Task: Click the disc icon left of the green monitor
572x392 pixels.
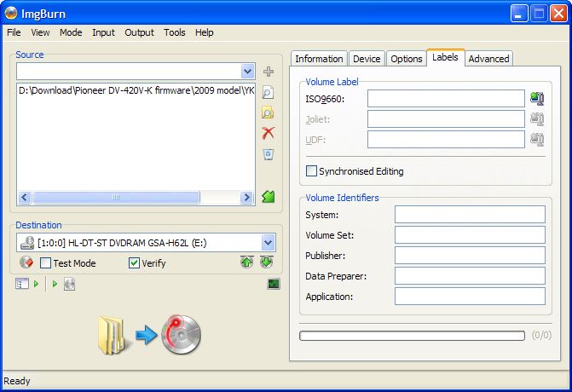Action: pos(69,284)
